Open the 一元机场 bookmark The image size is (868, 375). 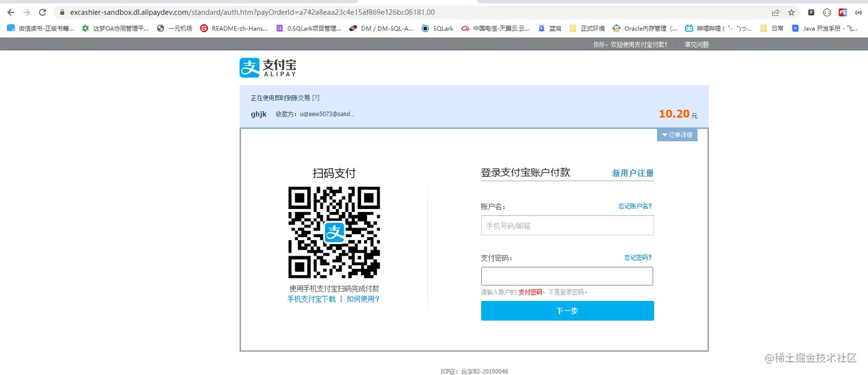coord(175,28)
